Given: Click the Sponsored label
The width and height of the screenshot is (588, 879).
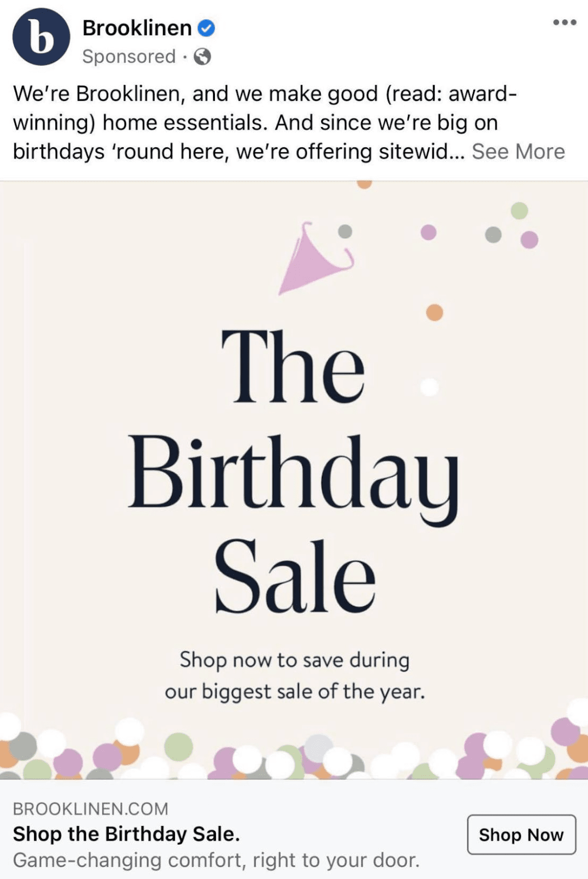Looking at the screenshot, I should coord(128,56).
